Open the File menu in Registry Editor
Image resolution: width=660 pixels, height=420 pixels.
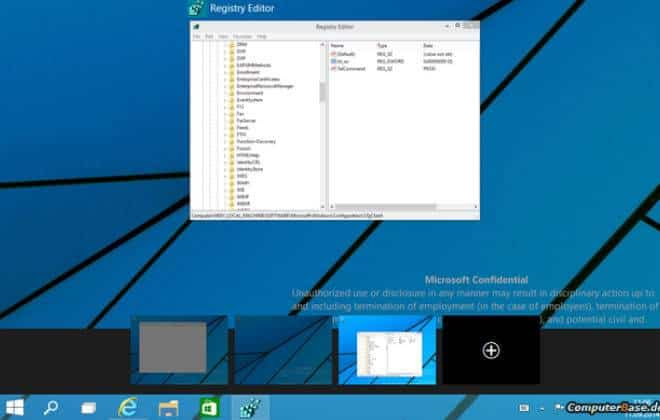pyautogui.click(x=197, y=37)
